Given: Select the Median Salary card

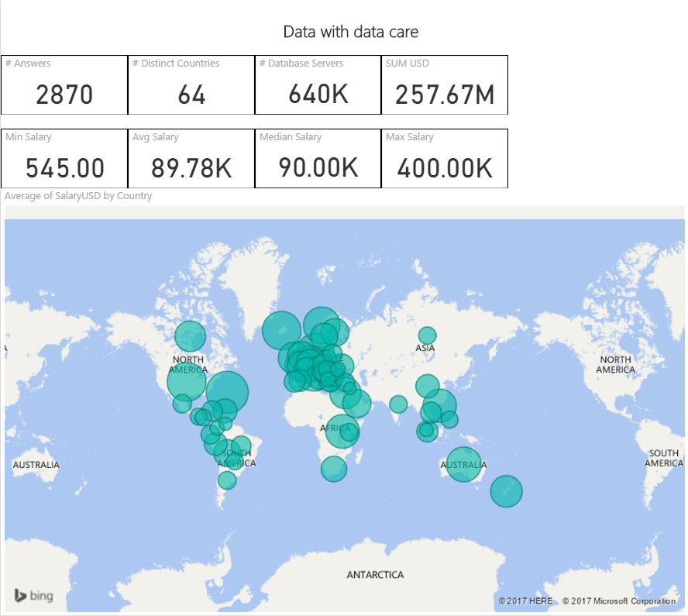Looking at the screenshot, I should [x=318, y=159].
